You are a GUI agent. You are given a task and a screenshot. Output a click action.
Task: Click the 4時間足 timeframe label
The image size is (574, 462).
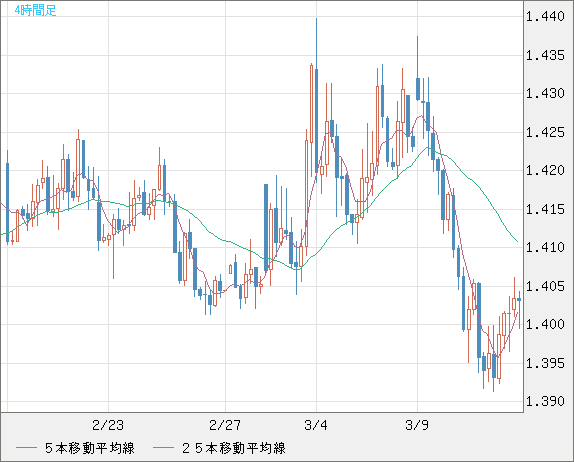pos(35,10)
